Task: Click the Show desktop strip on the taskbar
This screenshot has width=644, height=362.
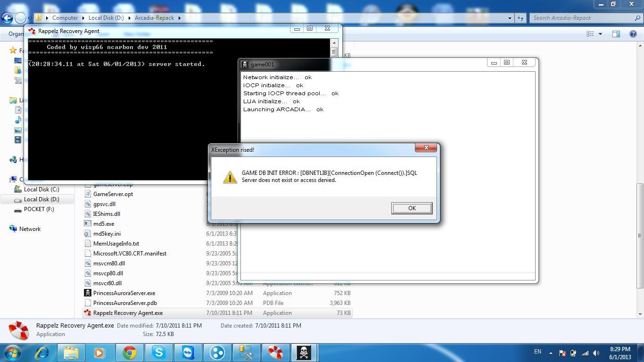Action: point(641,353)
